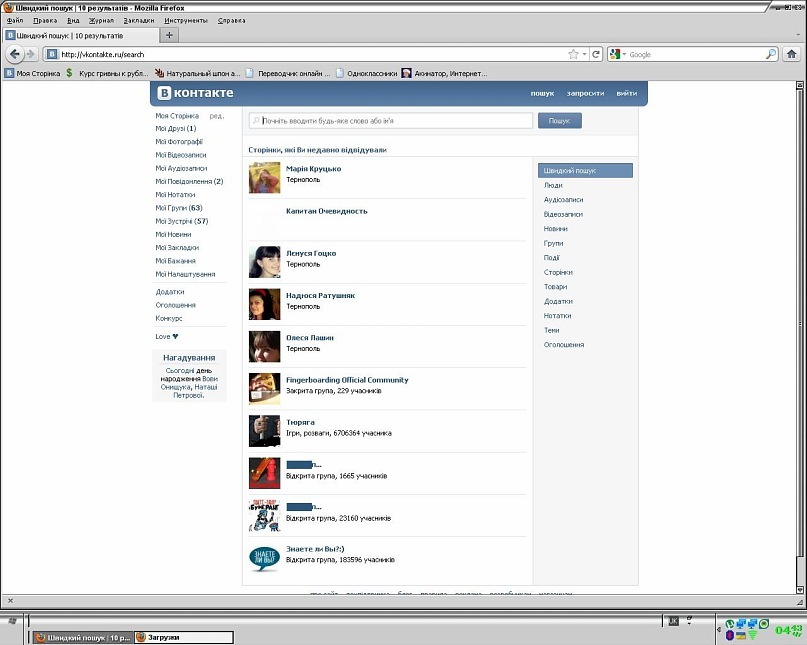Select Аудіозаписи in the search filter list
Screen dimensions: 807x645
pyautogui.click(x=563, y=200)
